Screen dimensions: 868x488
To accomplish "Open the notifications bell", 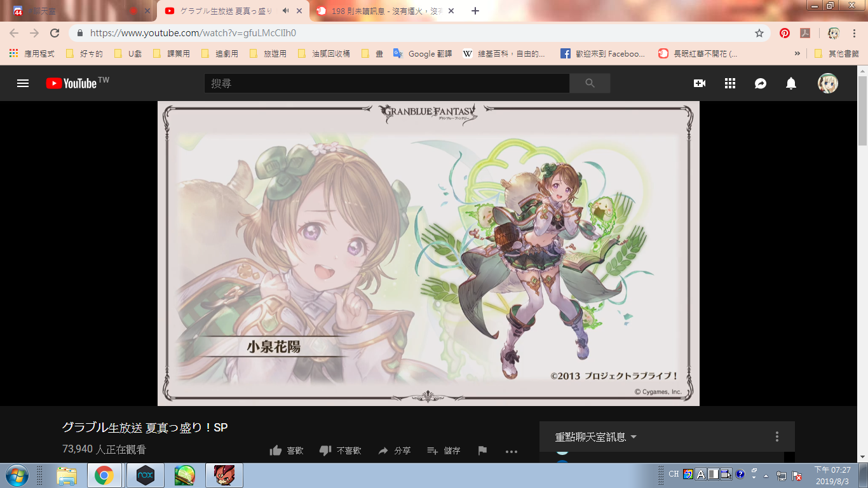I will tap(791, 83).
